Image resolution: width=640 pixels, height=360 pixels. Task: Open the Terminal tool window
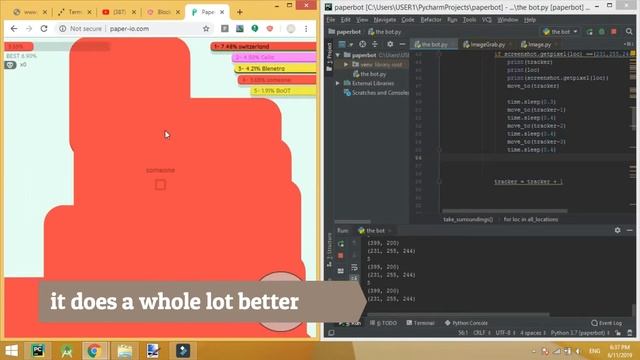point(420,323)
